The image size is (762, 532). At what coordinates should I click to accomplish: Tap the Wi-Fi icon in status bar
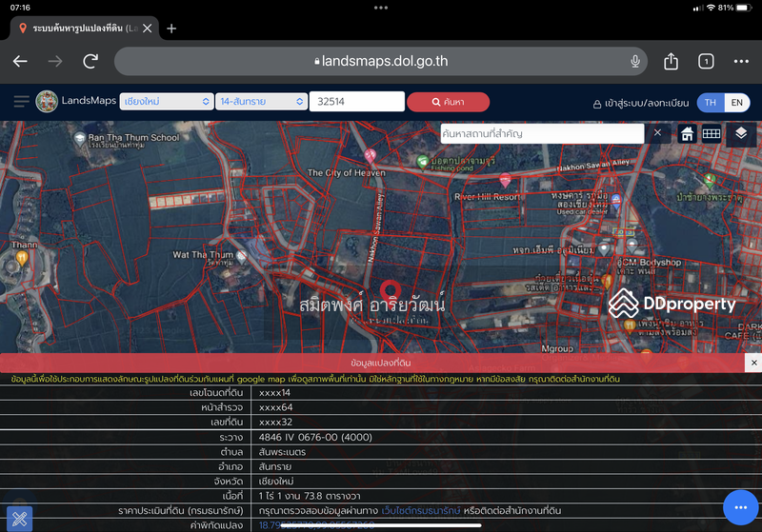(711, 8)
